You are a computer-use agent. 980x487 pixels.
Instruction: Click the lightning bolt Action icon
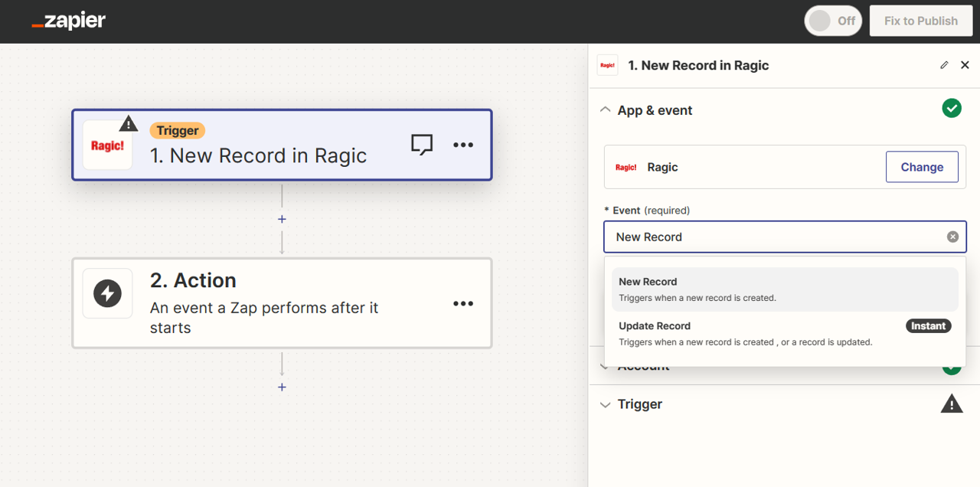[x=107, y=293]
